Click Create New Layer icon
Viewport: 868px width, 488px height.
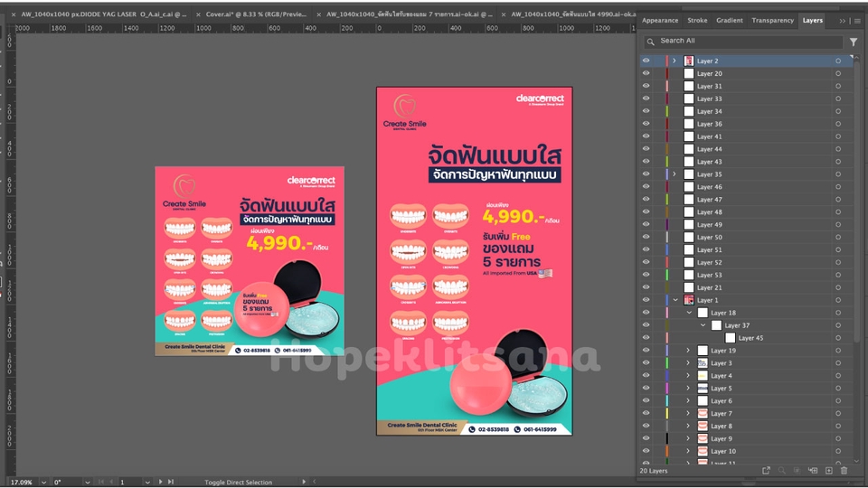[x=829, y=470]
